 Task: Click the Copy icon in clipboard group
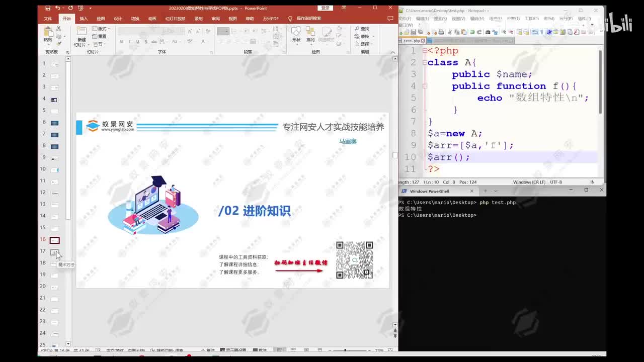point(59,36)
